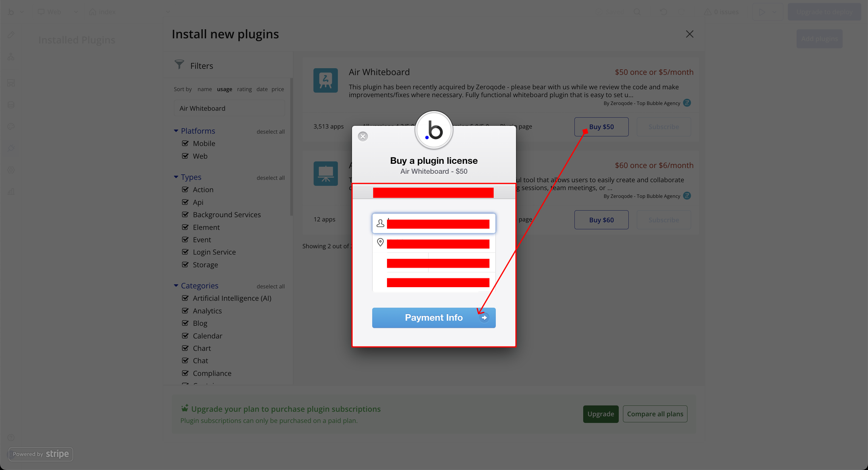The width and height of the screenshot is (868, 470).
Task: Click the Zeroqode badge on Air Whiteboard
Action: [687, 103]
